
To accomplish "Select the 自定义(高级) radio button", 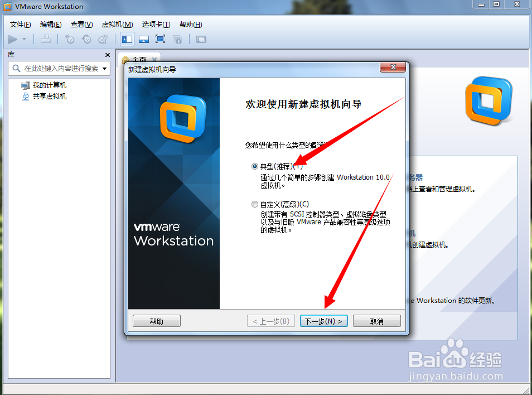I will click(255, 204).
